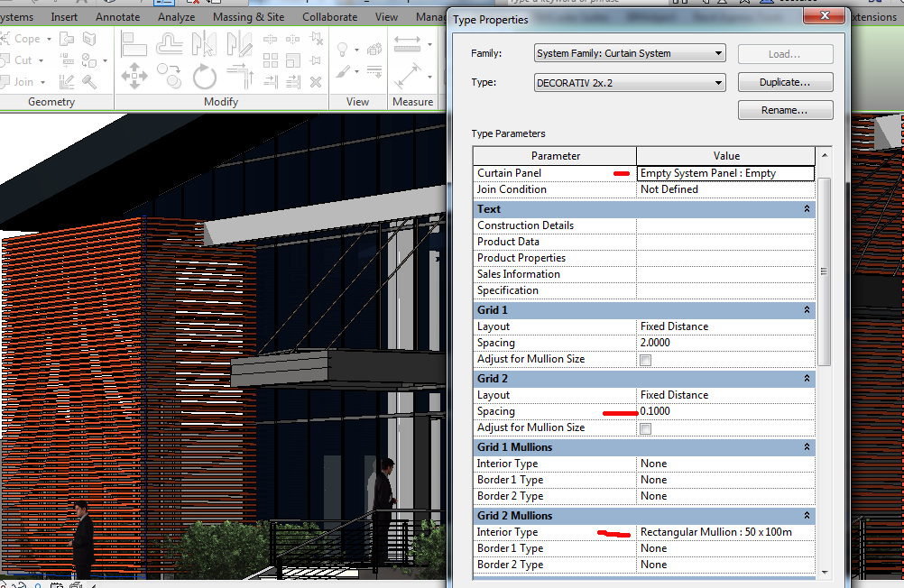Open the Annotate ribbon tab
The height and width of the screenshot is (588, 904).
click(x=117, y=17)
